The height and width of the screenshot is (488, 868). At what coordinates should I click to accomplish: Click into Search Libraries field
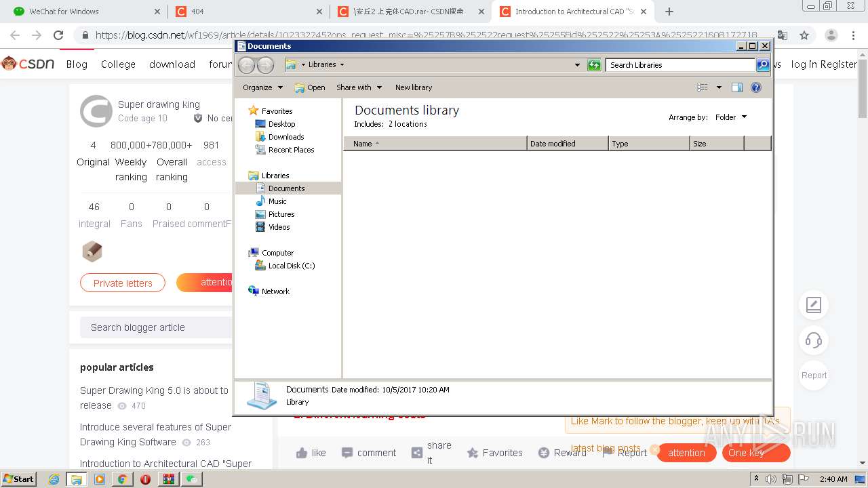click(x=680, y=65)
